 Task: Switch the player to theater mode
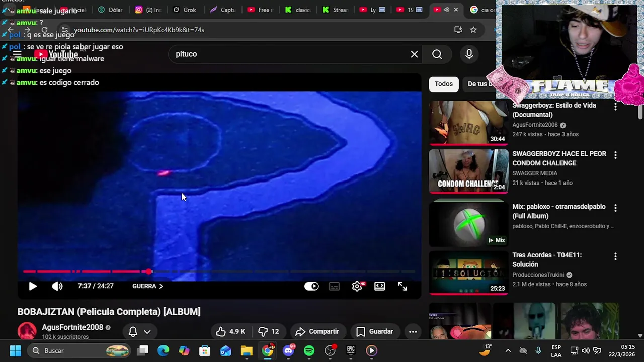coord(380,286)
